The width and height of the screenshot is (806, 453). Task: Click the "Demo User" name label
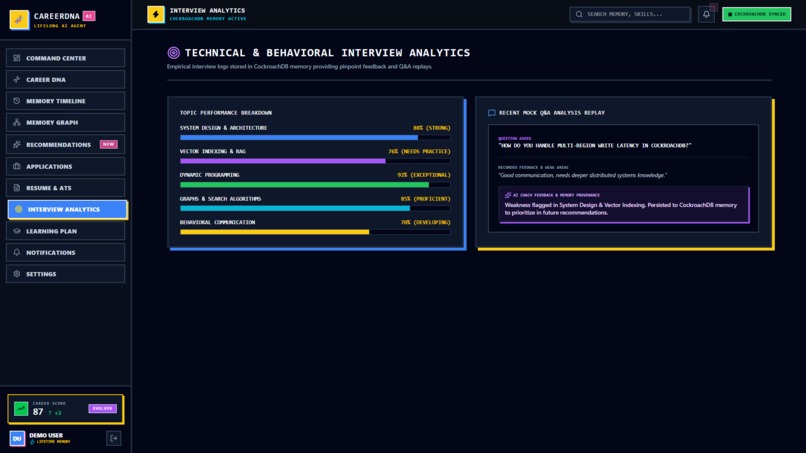tap(46, 436)
